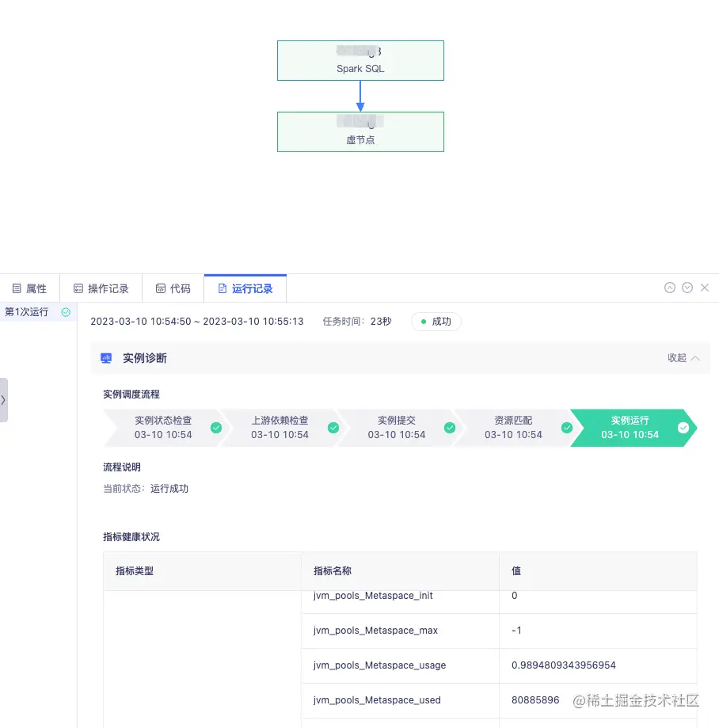
Task: Click the 运行记录 document icon
Action: point(223,289)
